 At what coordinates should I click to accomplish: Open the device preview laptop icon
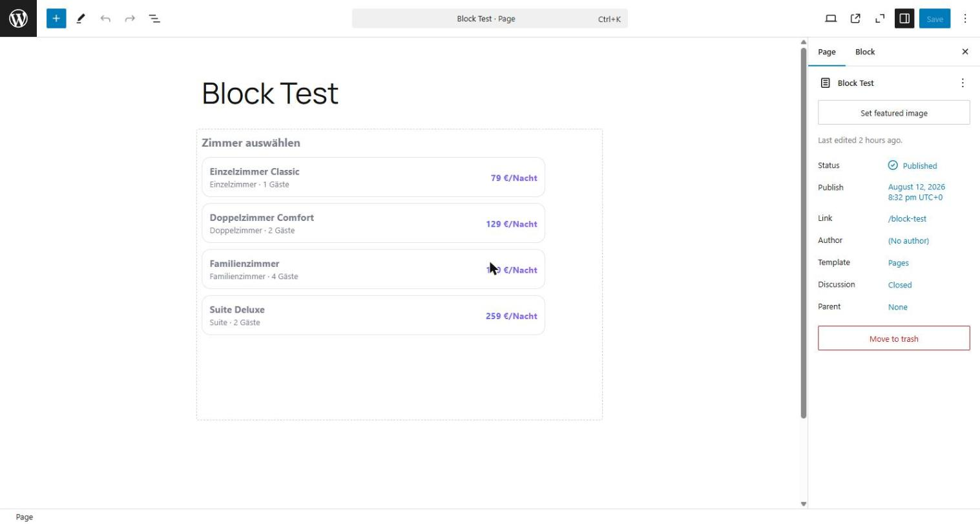point(831,19)
